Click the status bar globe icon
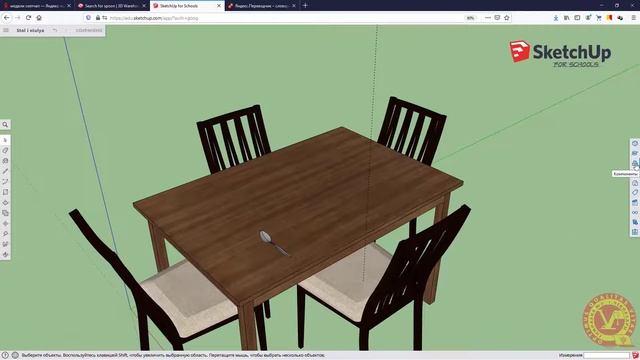The height and width of the screenshot is (360, 640). click(x=15, y=356)
